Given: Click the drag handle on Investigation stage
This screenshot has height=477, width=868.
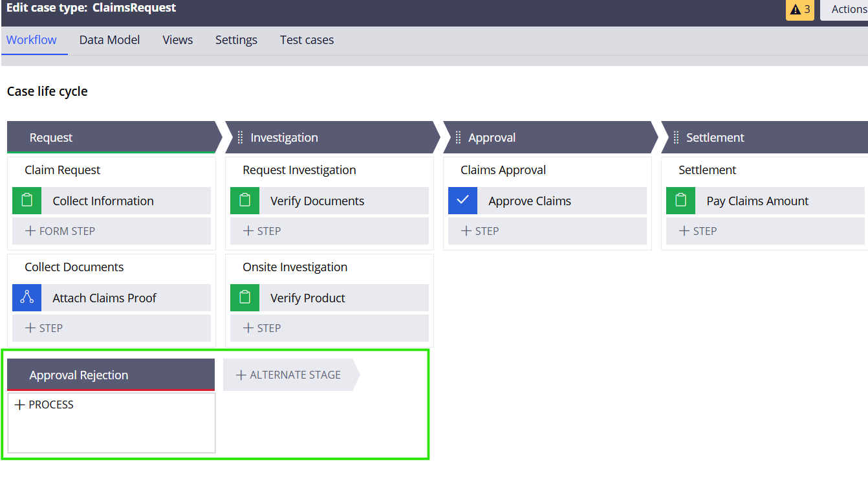Looking at the screenshot, I should (x=240, y=137).
